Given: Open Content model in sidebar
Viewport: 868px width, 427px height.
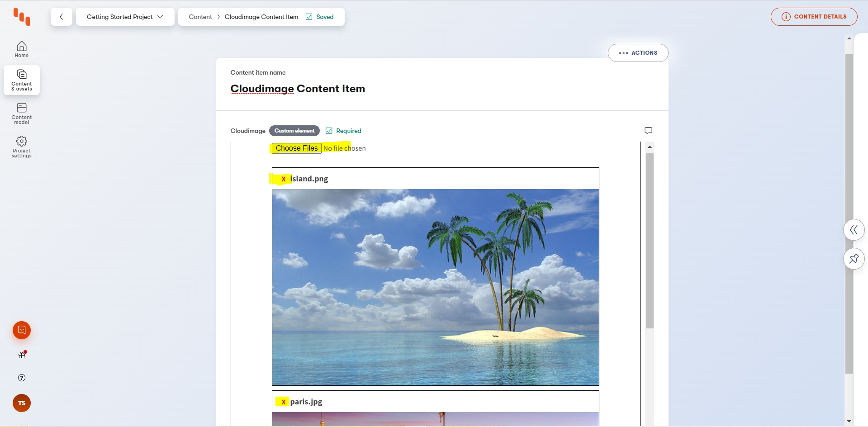Looking at the screenshot, I should coord(22,114).
